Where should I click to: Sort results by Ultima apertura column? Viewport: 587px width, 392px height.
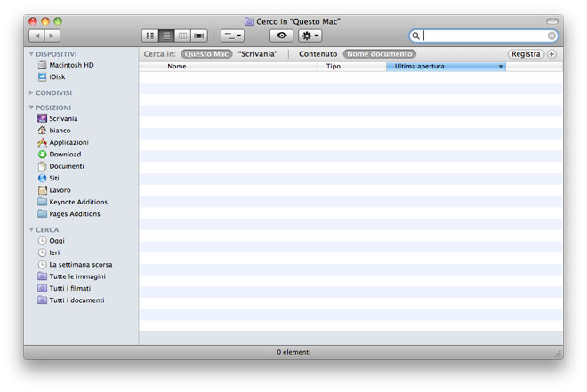[x=445, y=67]
